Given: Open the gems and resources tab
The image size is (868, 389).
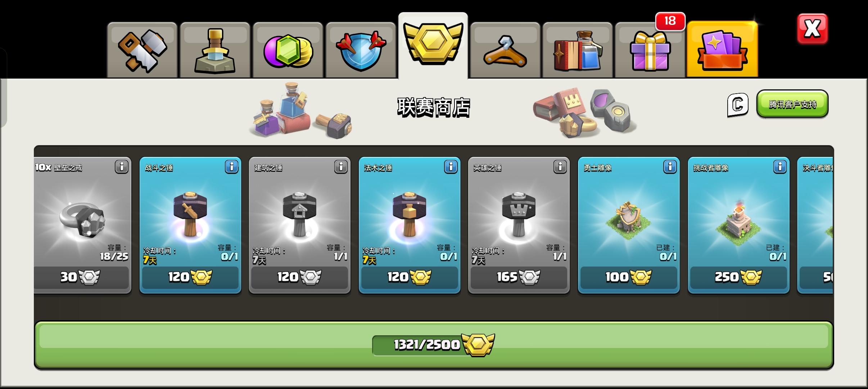Looking at the screenshot, I should pyautogui.click(x=288, y=50).
